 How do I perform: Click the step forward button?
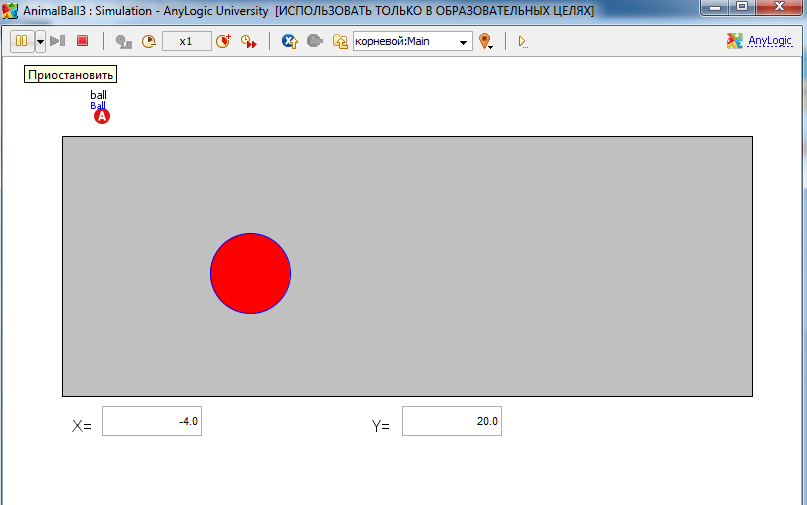58,41
